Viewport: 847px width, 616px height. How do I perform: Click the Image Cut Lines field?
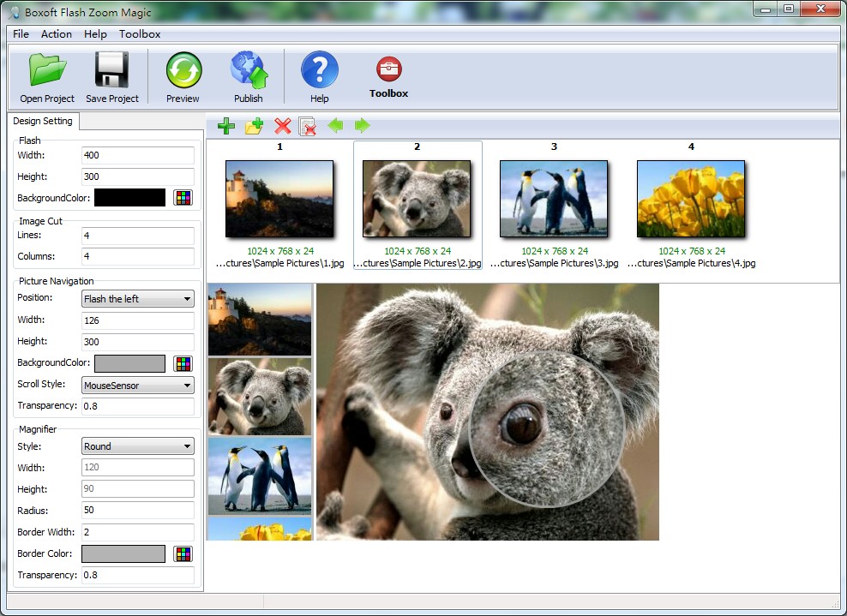138,236
